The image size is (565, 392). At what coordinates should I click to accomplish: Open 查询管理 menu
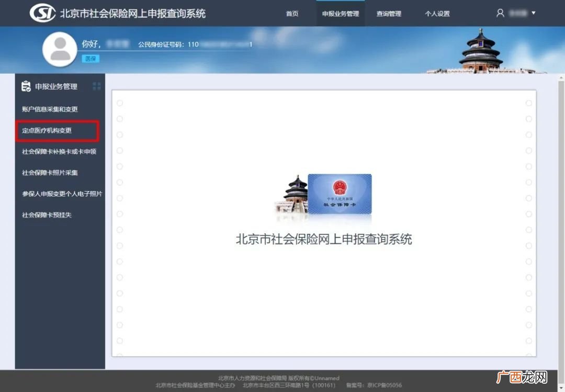[389, 14]
